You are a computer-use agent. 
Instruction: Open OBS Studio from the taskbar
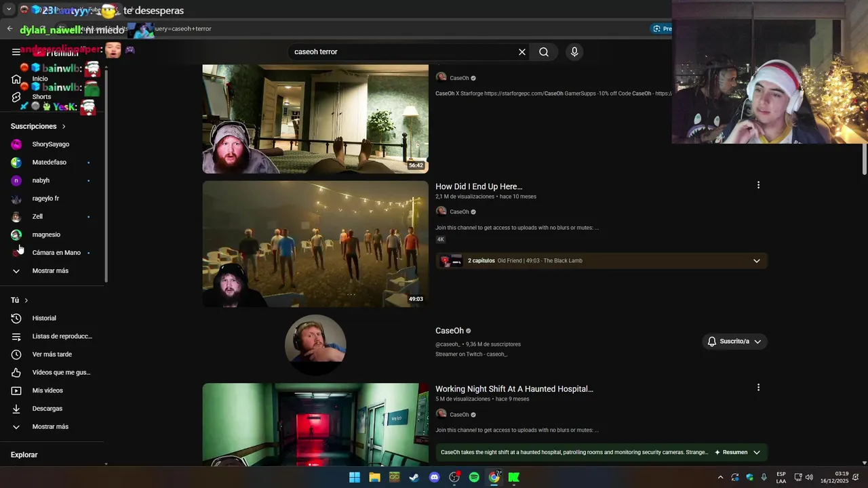point(454,477)
